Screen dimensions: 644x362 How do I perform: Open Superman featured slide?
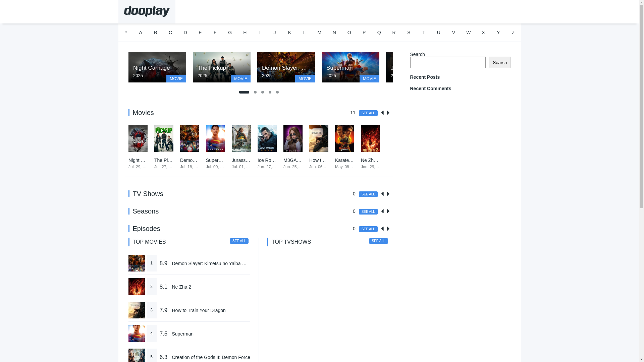coord(351,67)
